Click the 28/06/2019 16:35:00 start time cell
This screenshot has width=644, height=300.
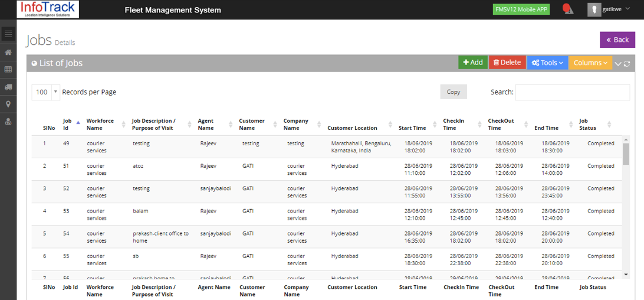[418, 237]
